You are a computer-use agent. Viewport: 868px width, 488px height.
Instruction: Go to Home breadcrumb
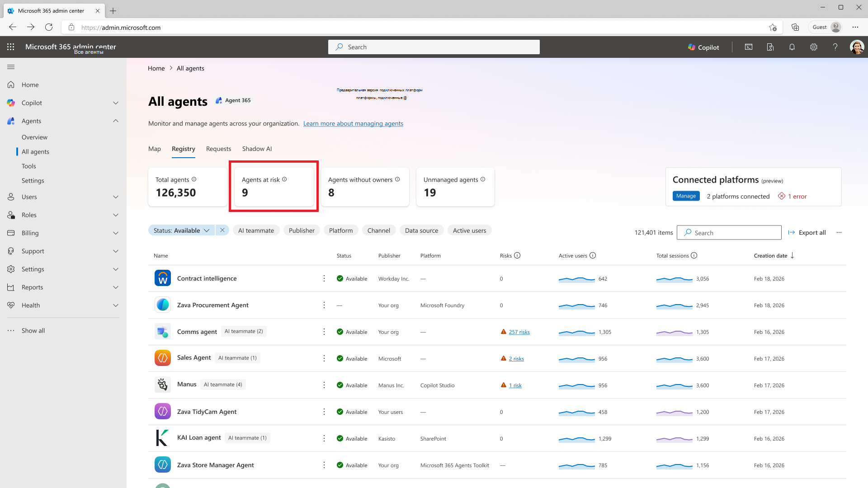click(156, 68)
